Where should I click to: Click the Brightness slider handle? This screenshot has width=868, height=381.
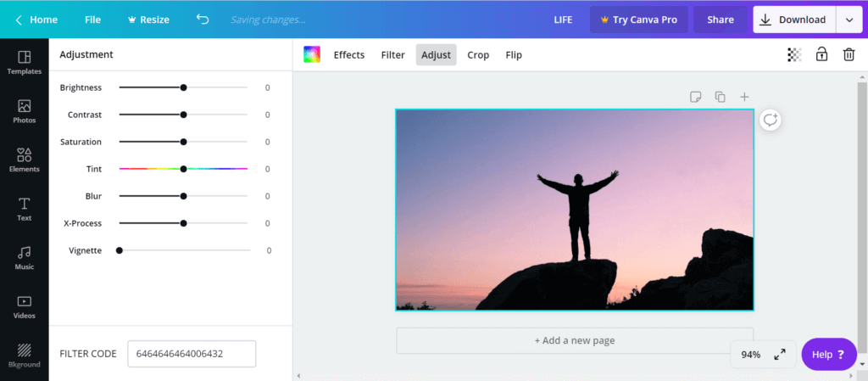183,87
